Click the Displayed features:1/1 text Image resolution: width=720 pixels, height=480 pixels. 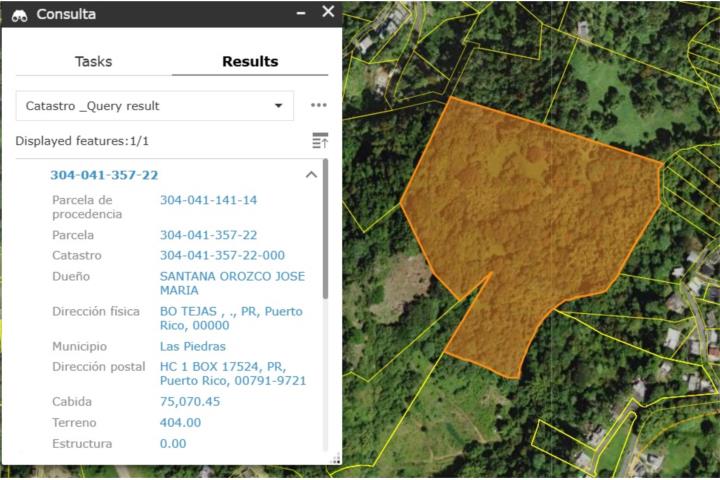[82, 141]
